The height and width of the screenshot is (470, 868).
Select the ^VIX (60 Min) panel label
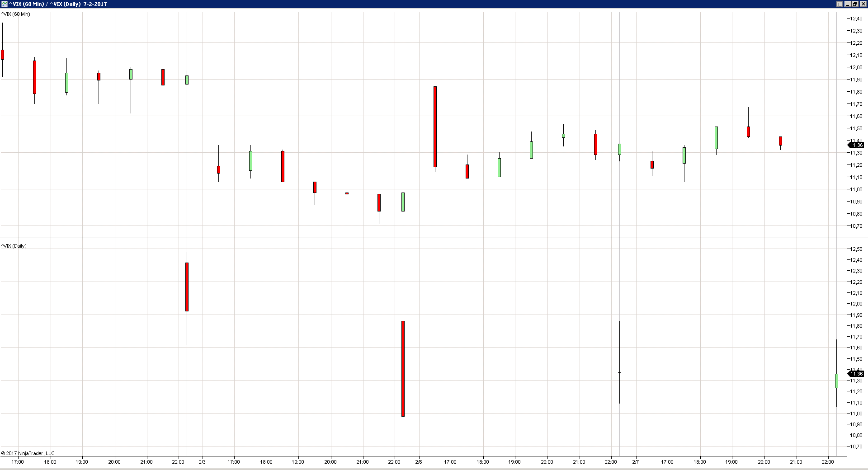pyautogui.click(x=15, y=14)
